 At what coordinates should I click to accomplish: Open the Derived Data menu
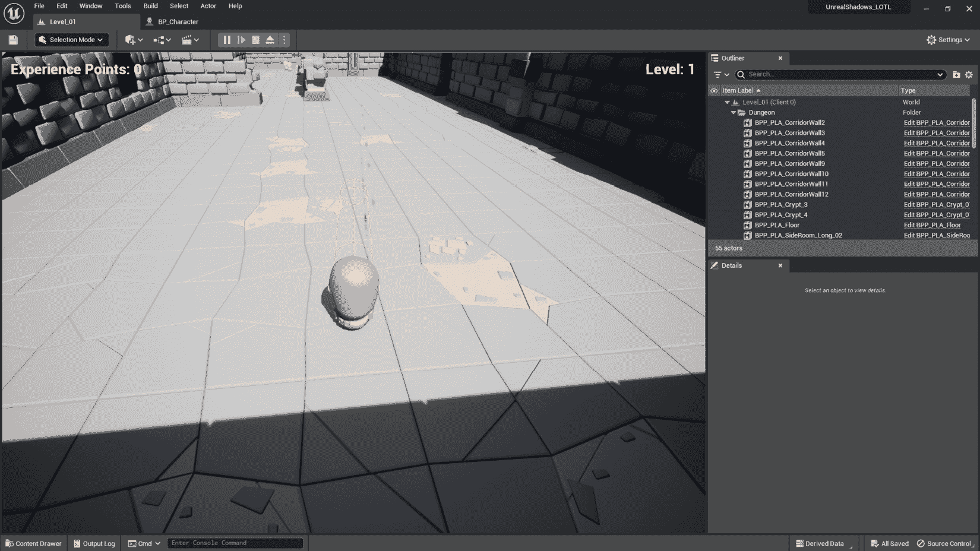point(824,543)
